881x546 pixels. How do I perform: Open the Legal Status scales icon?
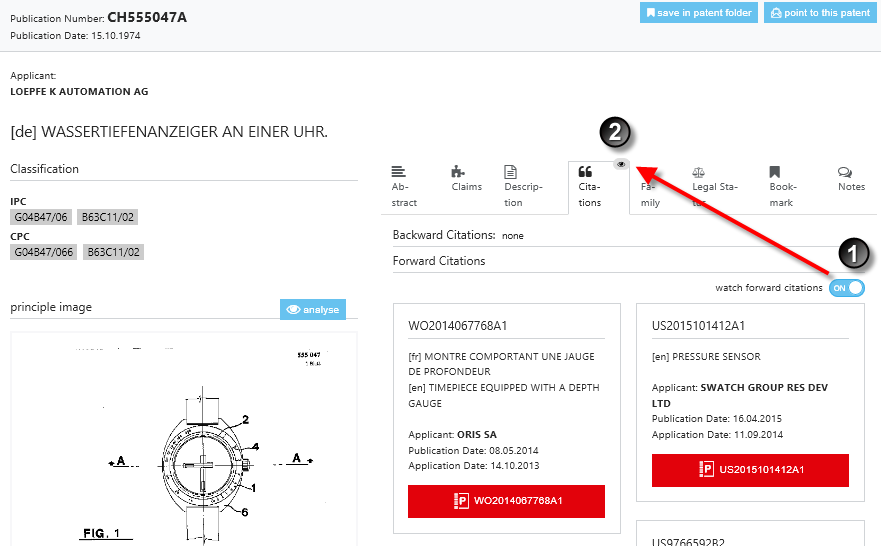click(x=699, y=172)
